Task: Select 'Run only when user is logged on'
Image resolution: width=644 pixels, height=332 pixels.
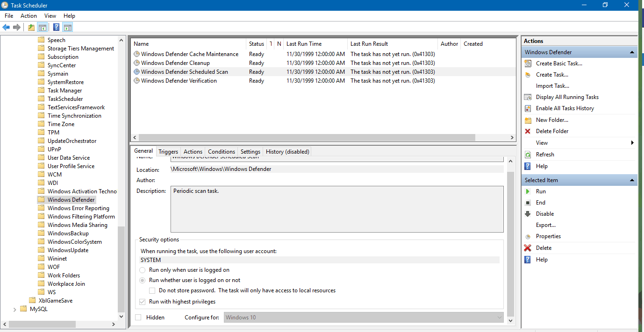Action: (x=143, y=270)
